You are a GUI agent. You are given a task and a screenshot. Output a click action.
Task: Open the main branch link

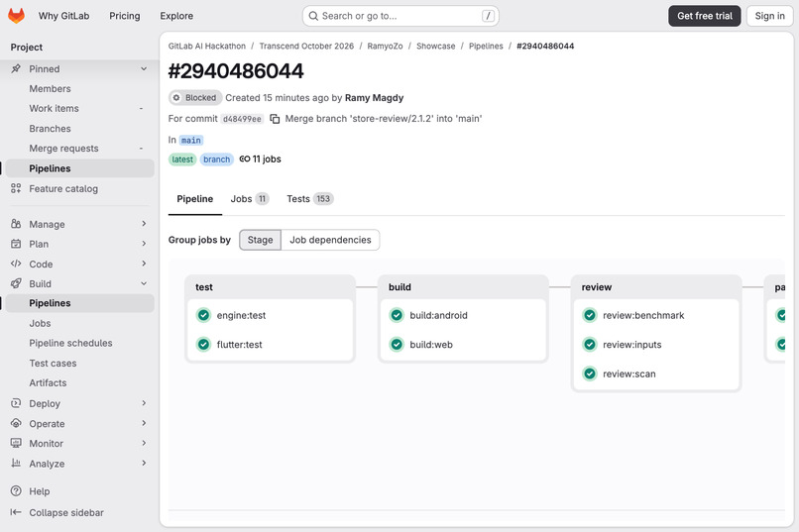point(191,140)
